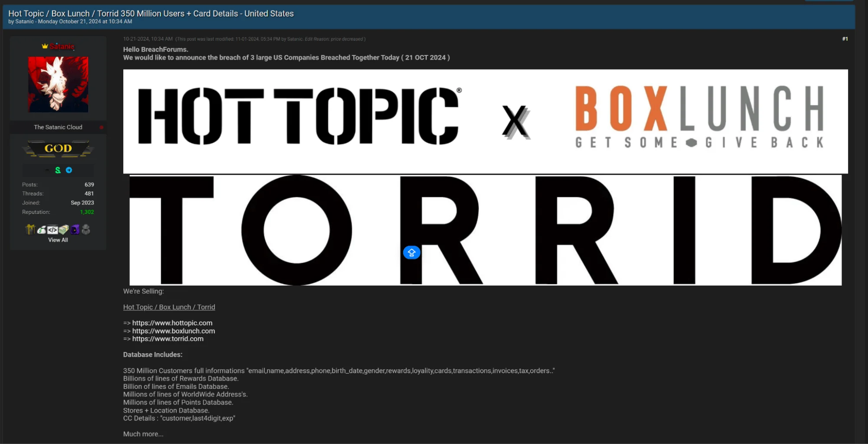Open Satanic's user profile via username
The image size is (868, 444).
coord(62,46)
